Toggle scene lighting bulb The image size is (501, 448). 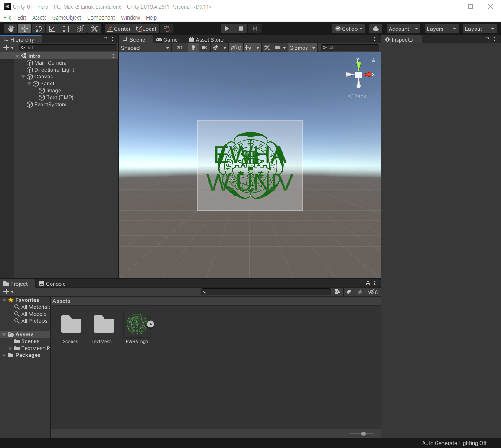[193, 48]
